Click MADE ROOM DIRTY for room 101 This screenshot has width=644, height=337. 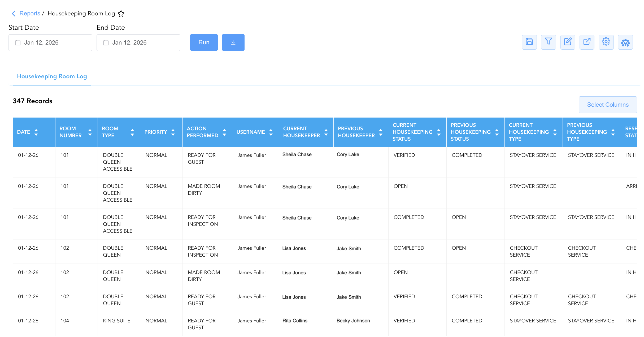click(x=204, y=190)
